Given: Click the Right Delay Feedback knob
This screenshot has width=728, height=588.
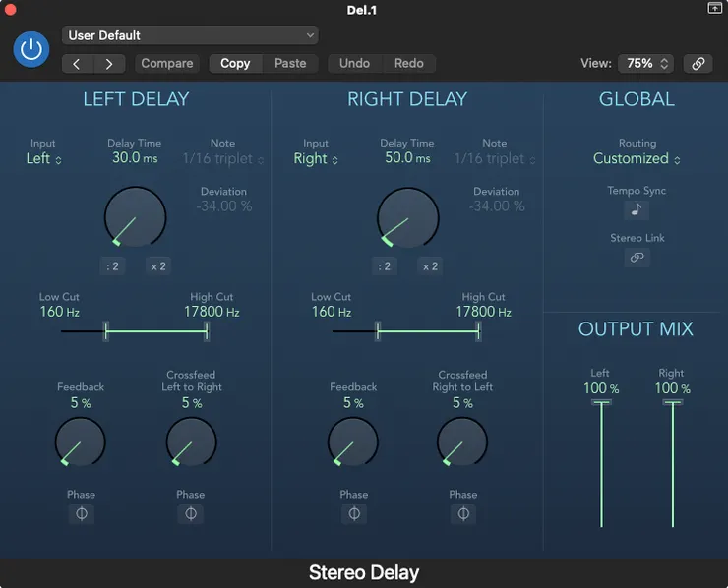Looking at the screenshot, I should [x=353, y=441].
